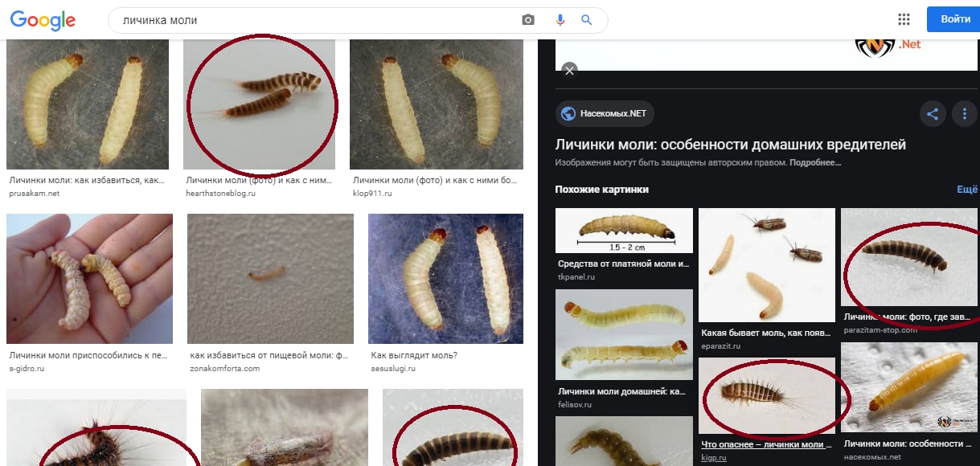Select the eparazit.ru source text
Screen dimensions: 980x466
pos(721,345)
